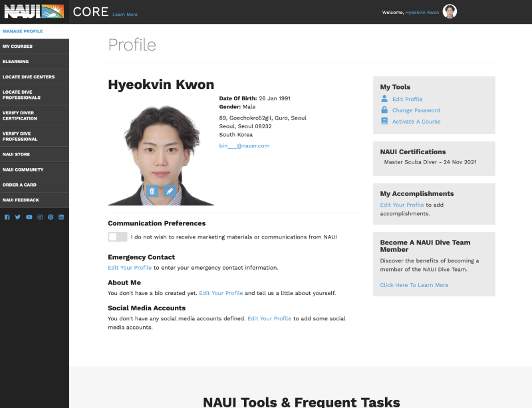The height and width of the screenshot is (408, 532).
Task: Click the Seoul, Seoul 08232 address line
Action: pyautogui.click(x=245, y=126)
